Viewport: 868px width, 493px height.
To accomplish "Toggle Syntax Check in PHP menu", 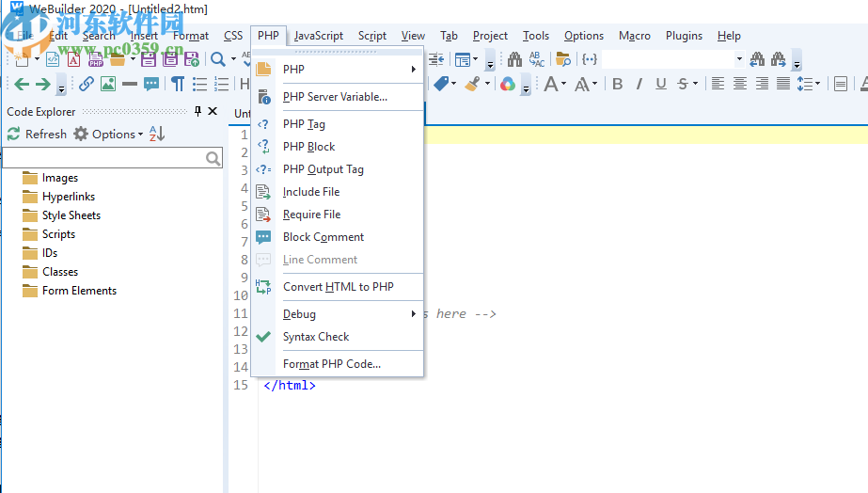I will pos(316,337).
